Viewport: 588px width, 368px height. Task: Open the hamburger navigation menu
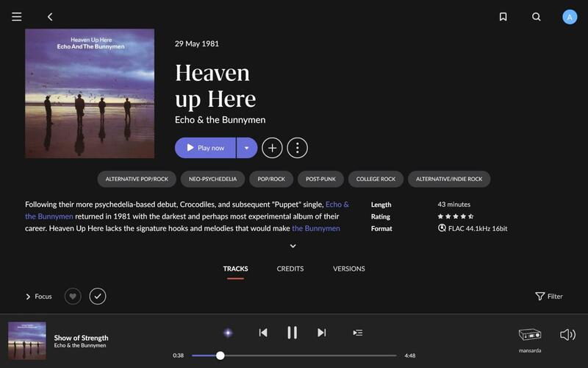coord(16,16)
